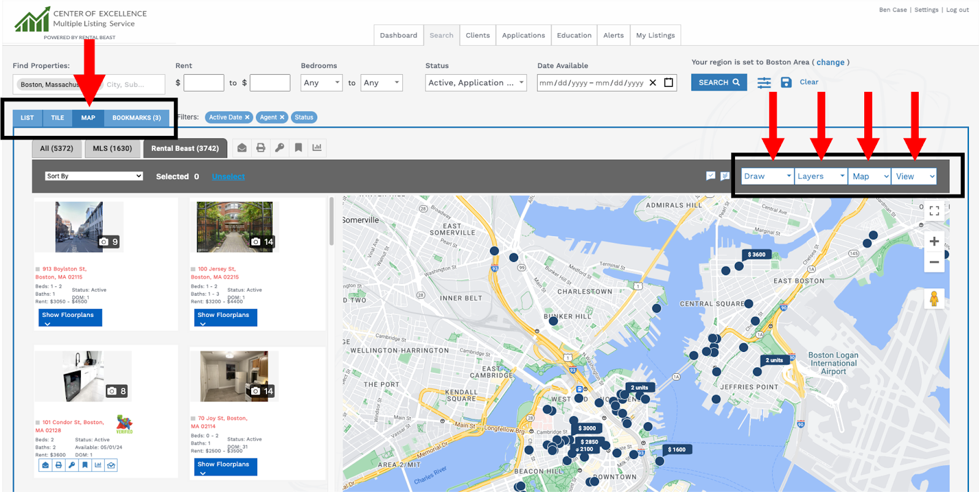Select the 101 Condor St listing checkbox
Image resolution: width=980 pixels, height=492 pixels.
[x=38, y=422]
